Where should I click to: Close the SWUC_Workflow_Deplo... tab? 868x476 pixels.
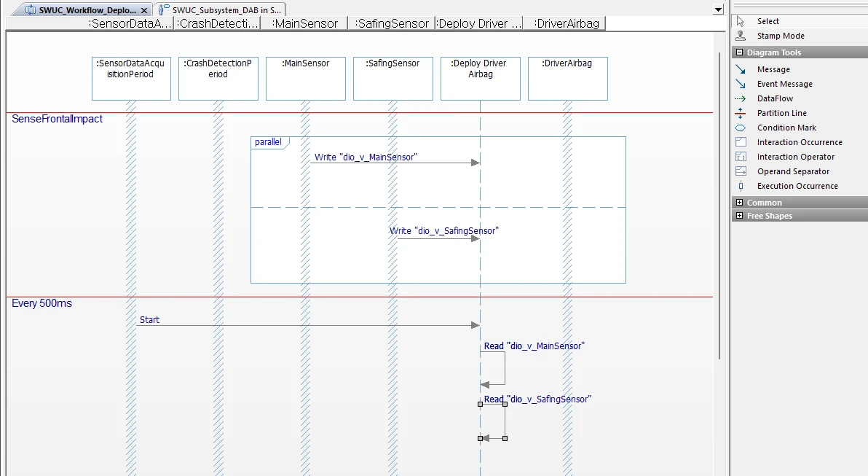(144, 10)
